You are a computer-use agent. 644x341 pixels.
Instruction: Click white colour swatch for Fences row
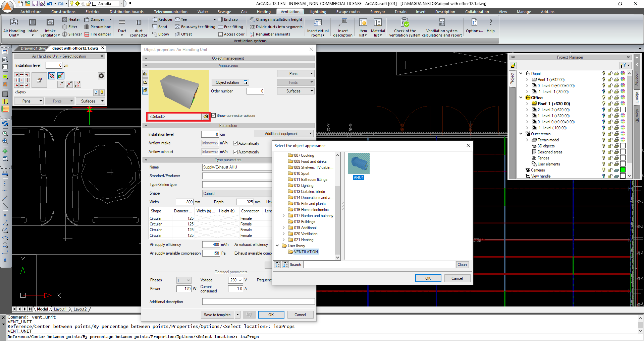point(623,158)
